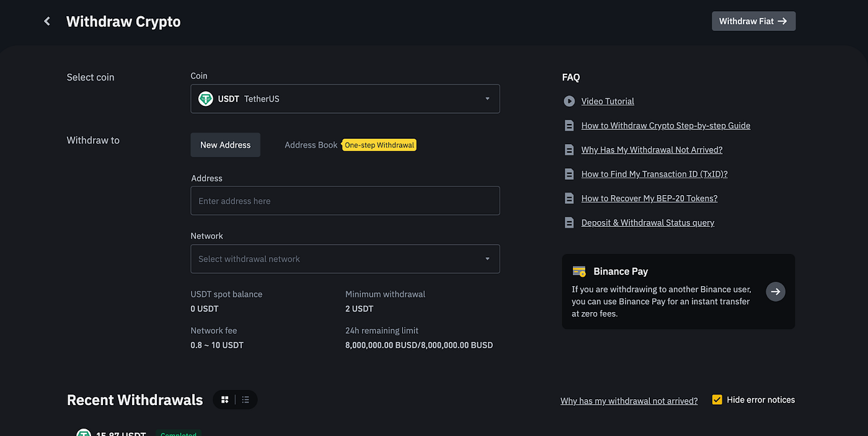This screenshot has height=436, width=868.
Task: Click document icon beside BEP-20 Tokens FAQ
Action: point(569,198)
